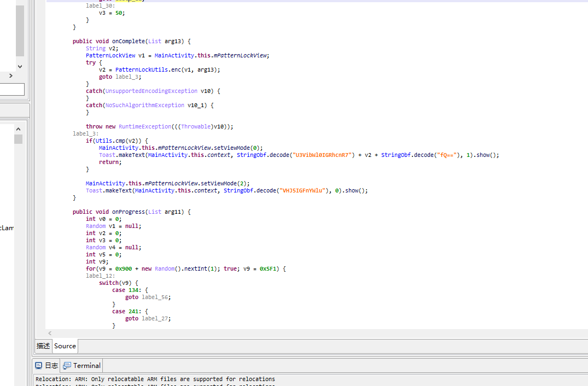
Task: Click the throw keyword
Action: 94,127
